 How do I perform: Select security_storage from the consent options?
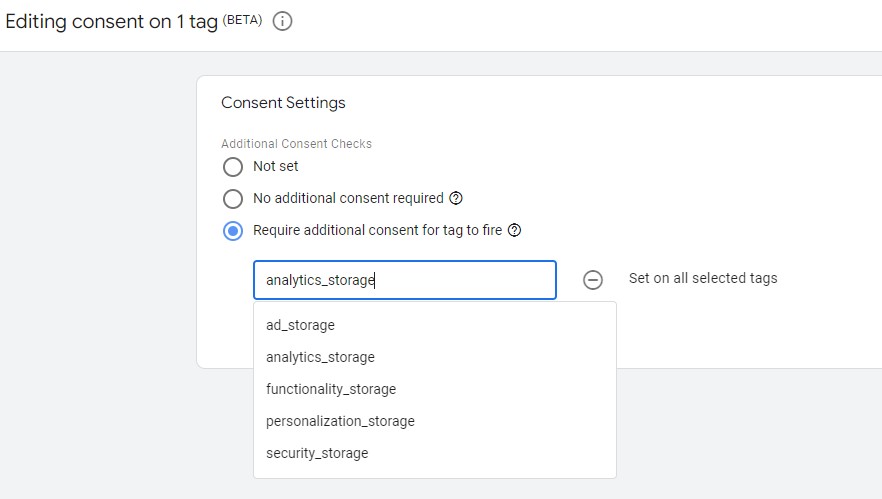317,453
